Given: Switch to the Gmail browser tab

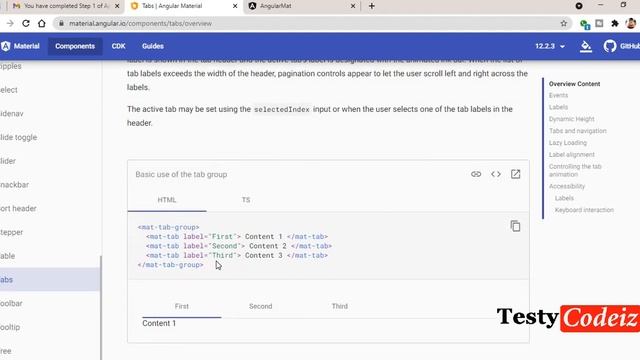Looking at the screenshot, I should (61, 6).
